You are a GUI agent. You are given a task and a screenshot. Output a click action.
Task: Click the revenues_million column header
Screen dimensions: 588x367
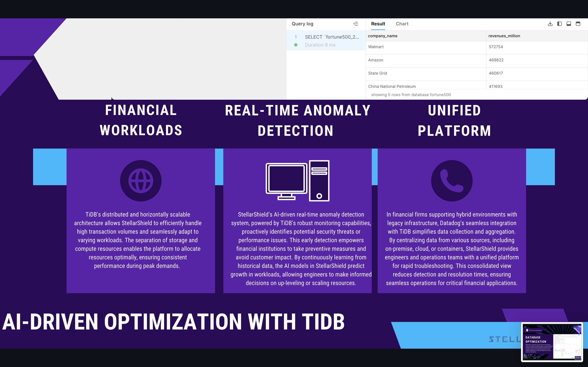[504, 36]
